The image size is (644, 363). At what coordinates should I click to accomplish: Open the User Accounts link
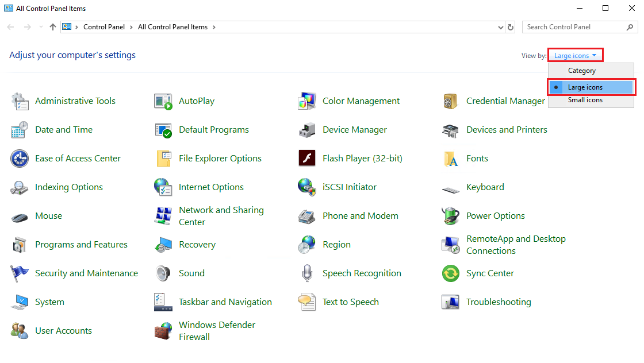pyautogui.click(x=64, y=331)
